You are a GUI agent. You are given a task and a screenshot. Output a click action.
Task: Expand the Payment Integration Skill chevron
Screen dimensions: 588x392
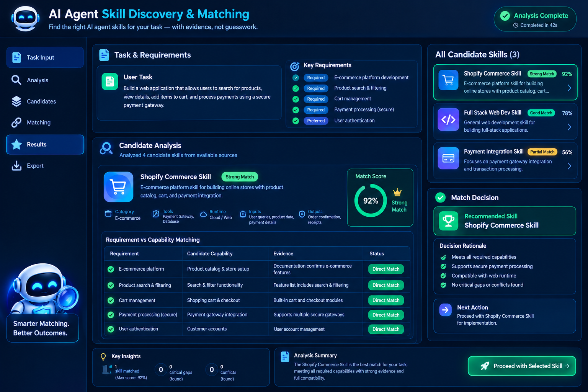pyautogui.click(x=569, y=166)
